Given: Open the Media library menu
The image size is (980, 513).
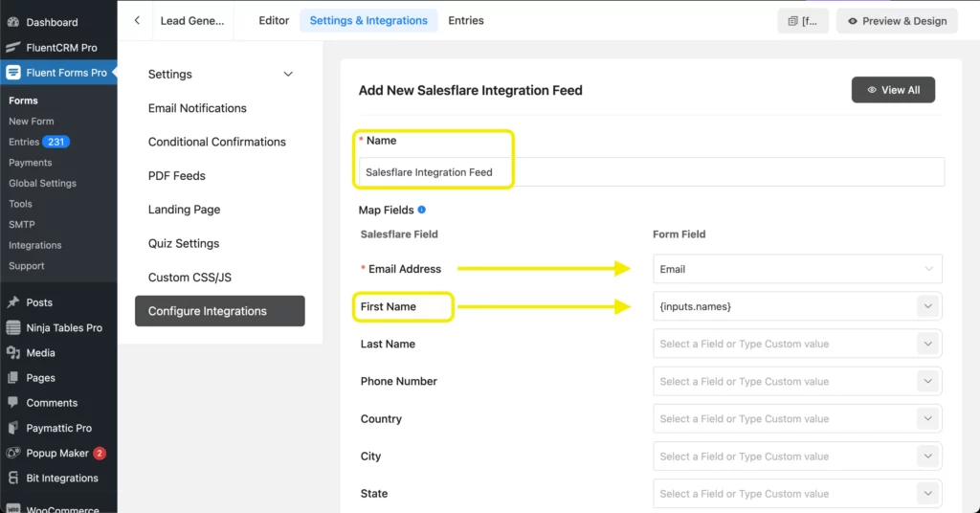Looking at the screenshot, I should point(40,352).
